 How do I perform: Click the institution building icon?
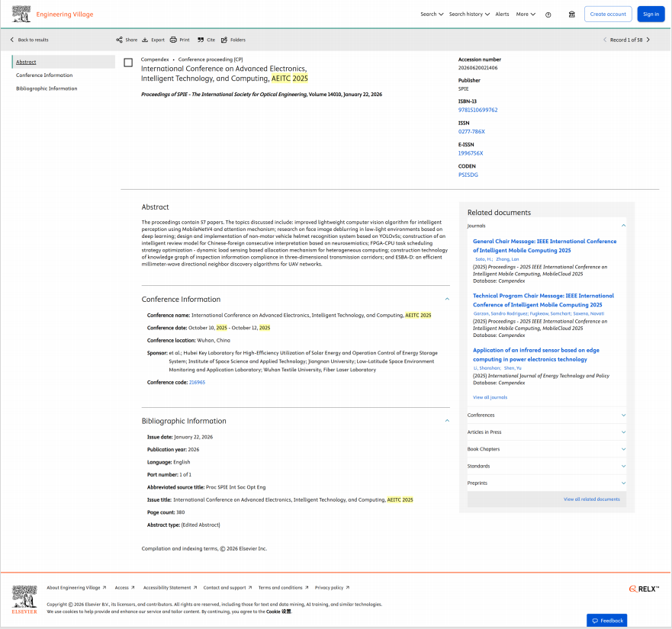point(572,14)
